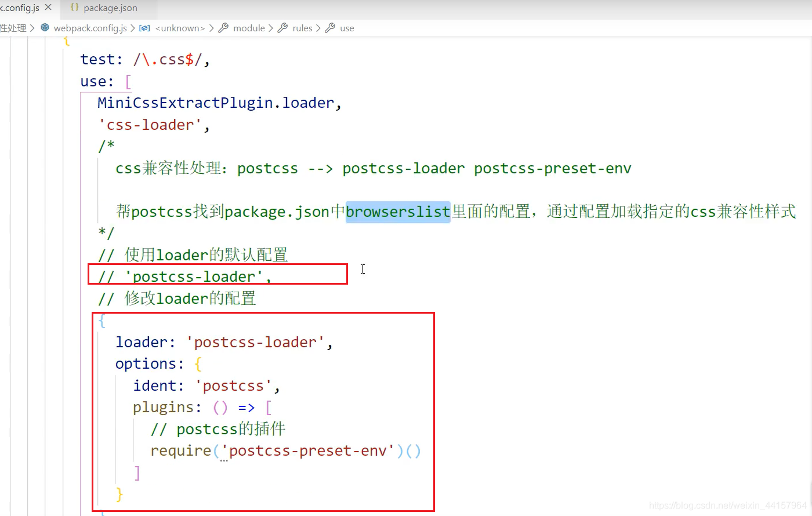This screenshot has width=812, height=516.
Task: Click the wrench icon beside use breadcrumb
Action: (330, 28)
